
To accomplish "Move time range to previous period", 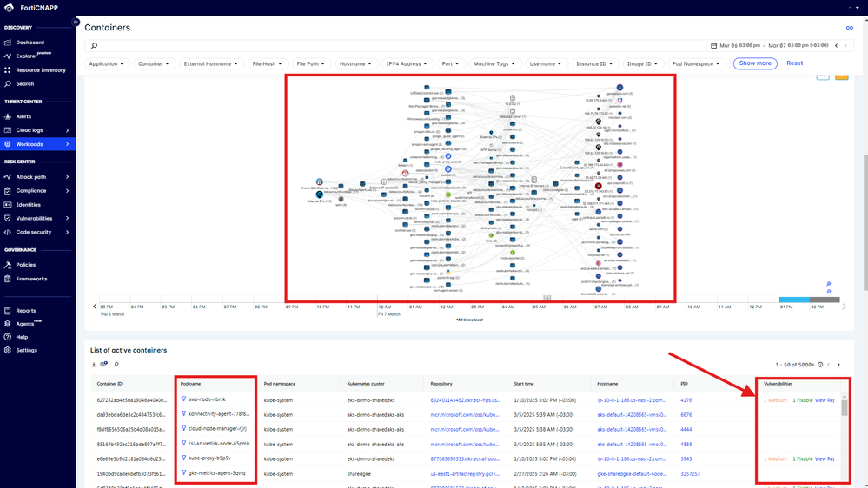I will (836, 45).
